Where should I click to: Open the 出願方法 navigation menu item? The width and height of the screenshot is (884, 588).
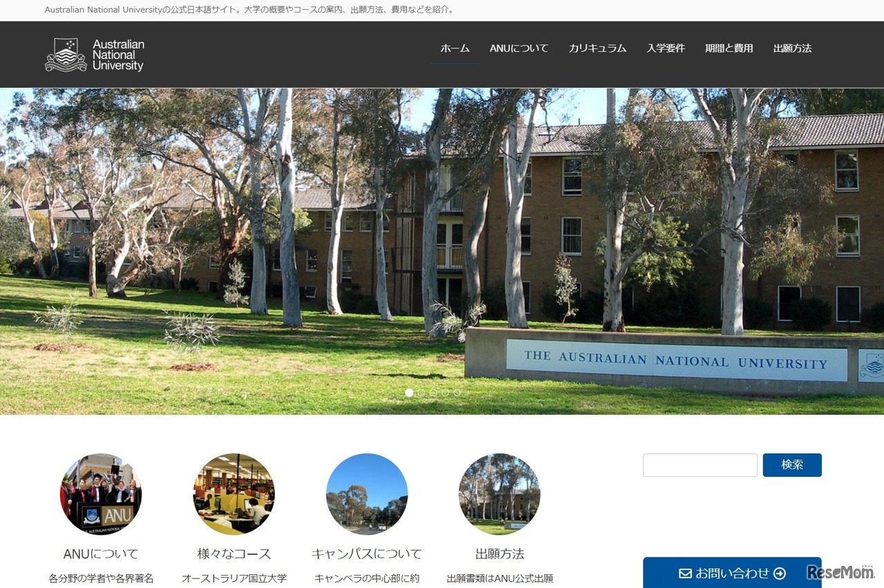tap(793, 48)
